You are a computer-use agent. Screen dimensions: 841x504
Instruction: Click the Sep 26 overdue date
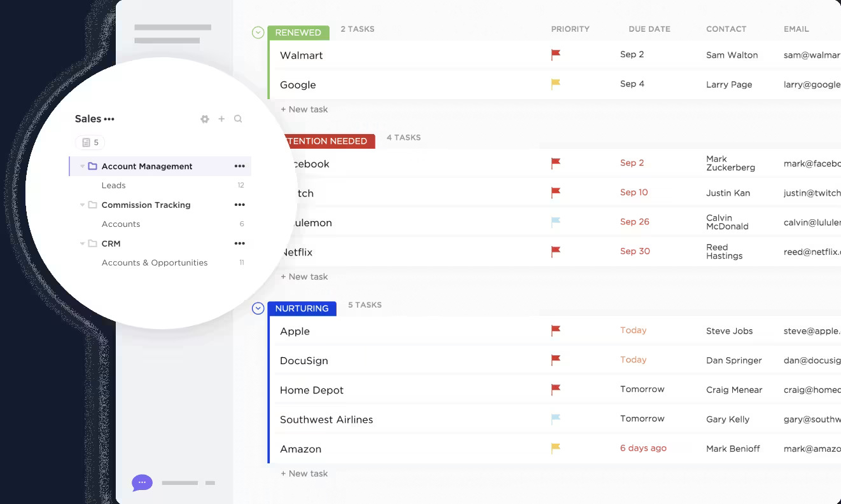[x=635, y=222]
